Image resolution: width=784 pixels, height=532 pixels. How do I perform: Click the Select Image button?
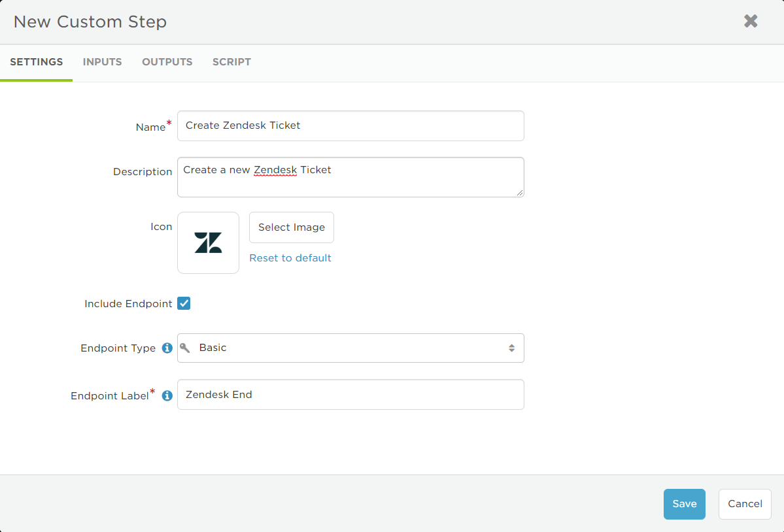pyautogui.click(x=292, y=227)
